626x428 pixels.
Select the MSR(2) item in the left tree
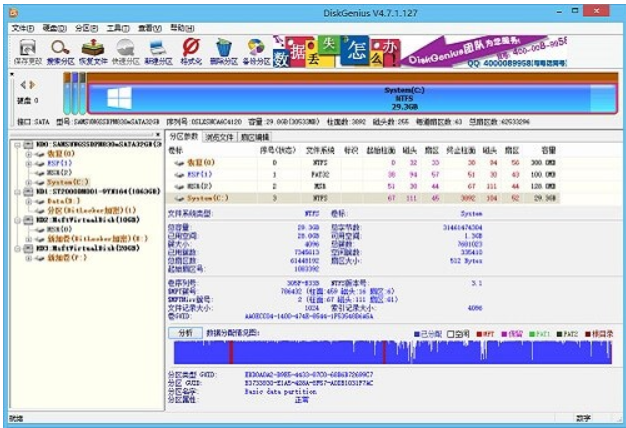pos(59,173)
